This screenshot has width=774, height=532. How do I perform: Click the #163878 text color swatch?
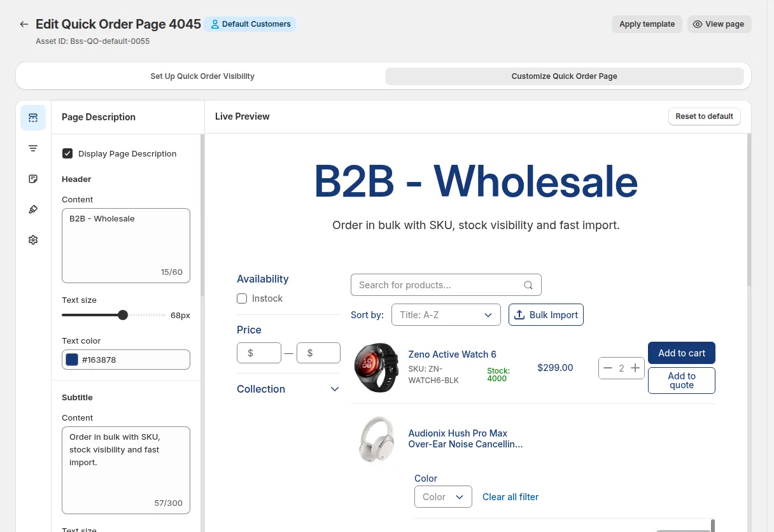point(72,360)
